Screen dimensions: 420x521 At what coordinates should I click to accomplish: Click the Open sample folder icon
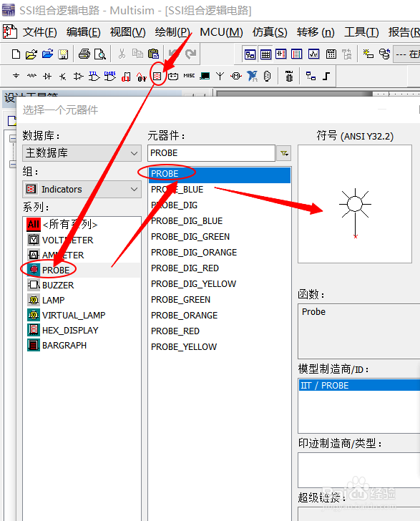pyautogui.click(x=47, y=54)
